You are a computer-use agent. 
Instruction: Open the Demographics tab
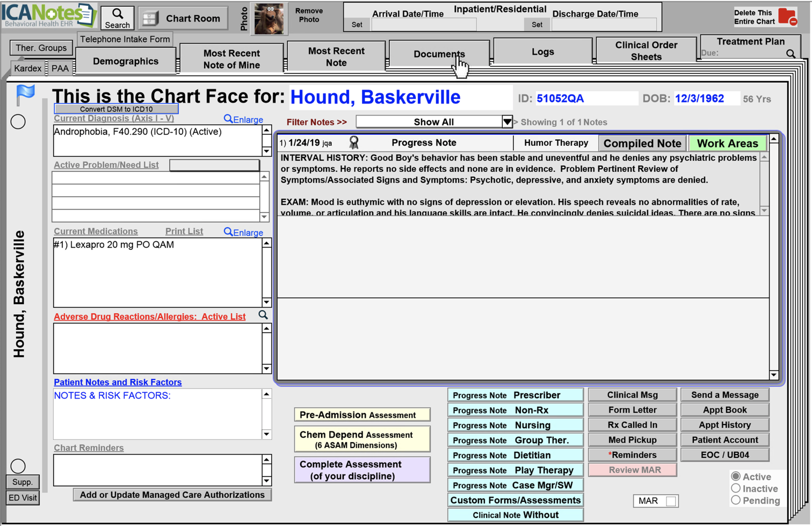[x=126, y=61]
